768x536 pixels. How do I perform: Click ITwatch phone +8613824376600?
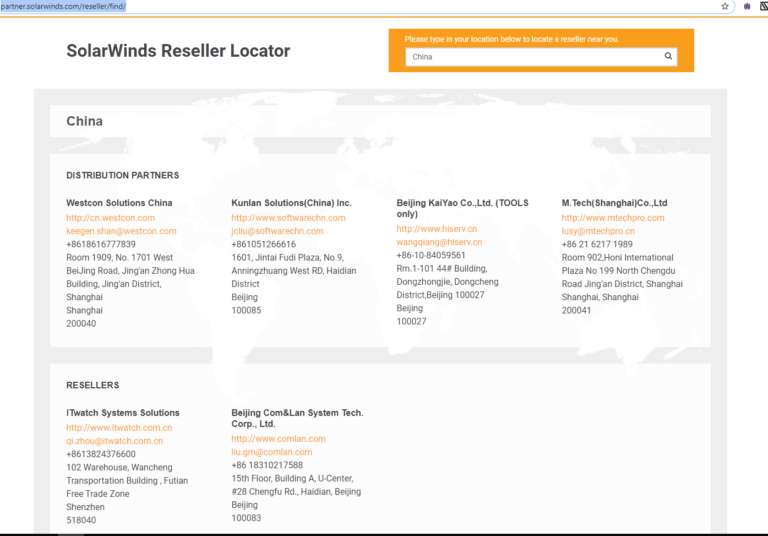point(101,454)
